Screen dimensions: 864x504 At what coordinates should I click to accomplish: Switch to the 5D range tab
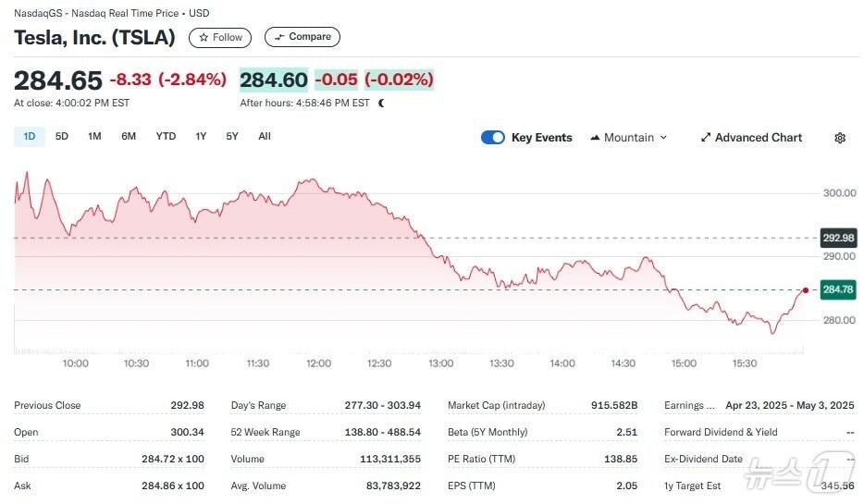click(62, 137)
